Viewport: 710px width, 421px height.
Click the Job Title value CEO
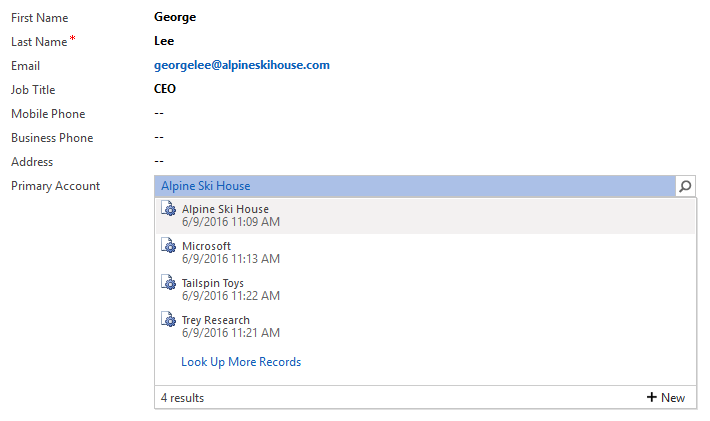tap(165, 89)
